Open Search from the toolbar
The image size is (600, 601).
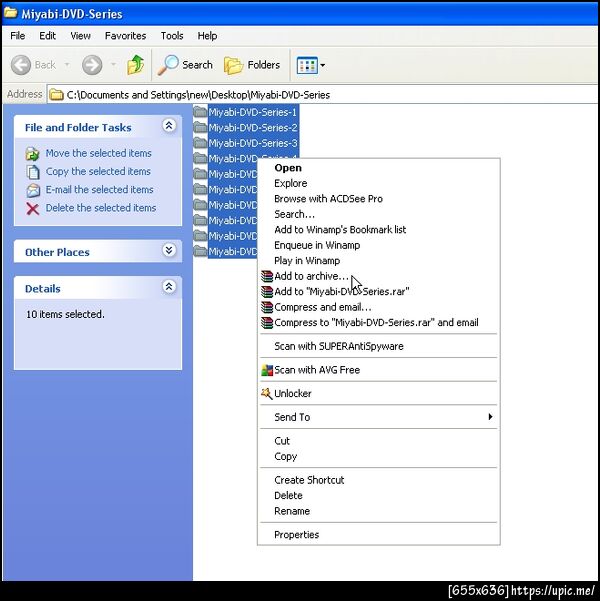(x=186, y=65)
